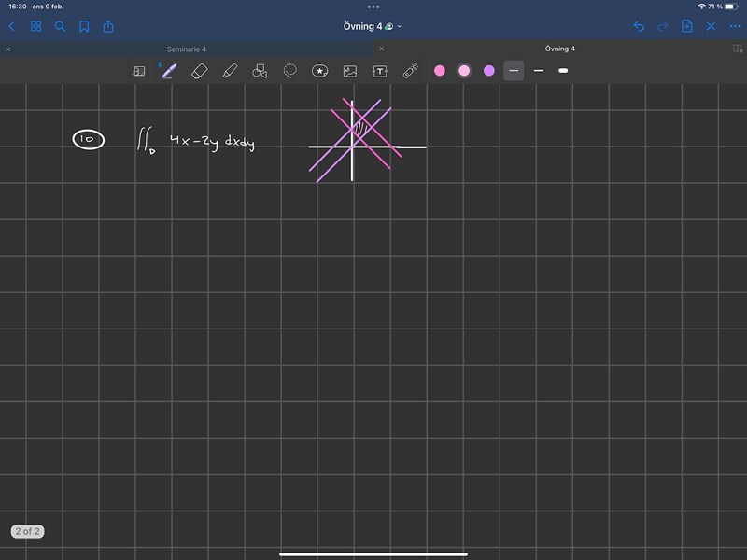Choose the thickest stroke width
The image size is (747, 560).
click(x=563, y=71)
